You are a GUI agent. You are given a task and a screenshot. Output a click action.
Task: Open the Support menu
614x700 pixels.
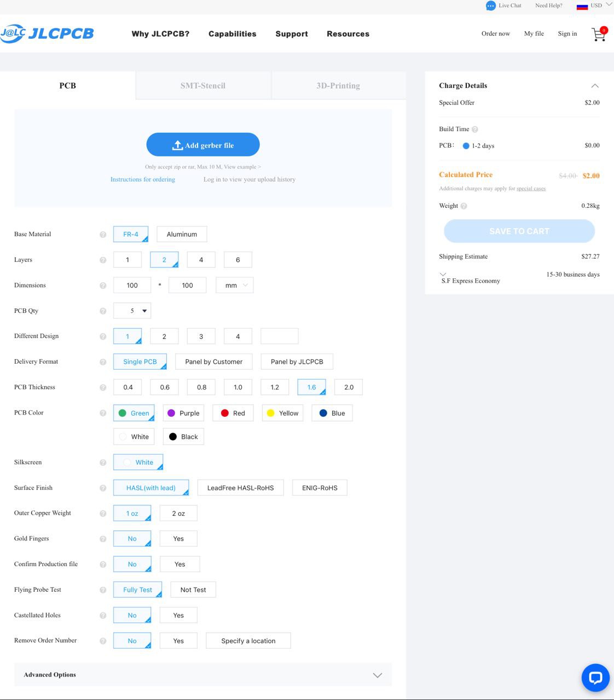click(x=292, y=34)
